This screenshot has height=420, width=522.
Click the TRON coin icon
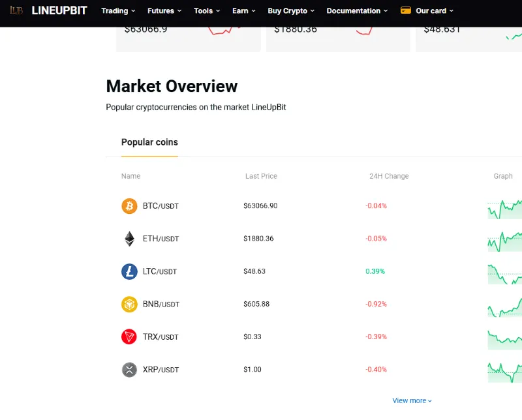129,337
